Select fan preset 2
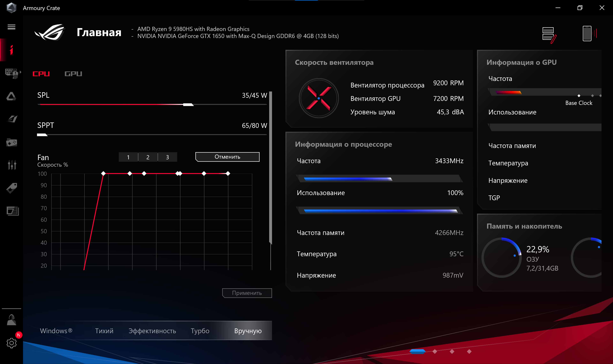The width and height of the screenshot is (613, 364). (x=148, y=157)
